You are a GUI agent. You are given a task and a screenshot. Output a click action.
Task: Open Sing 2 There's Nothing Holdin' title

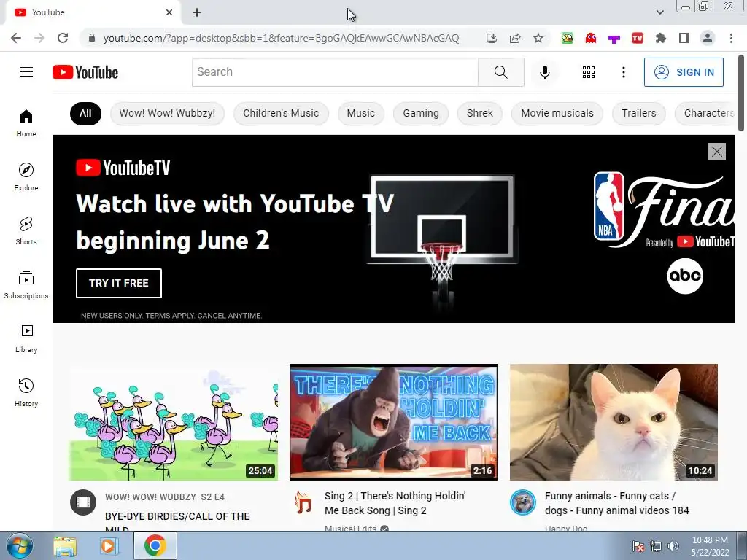click(395, 503)
